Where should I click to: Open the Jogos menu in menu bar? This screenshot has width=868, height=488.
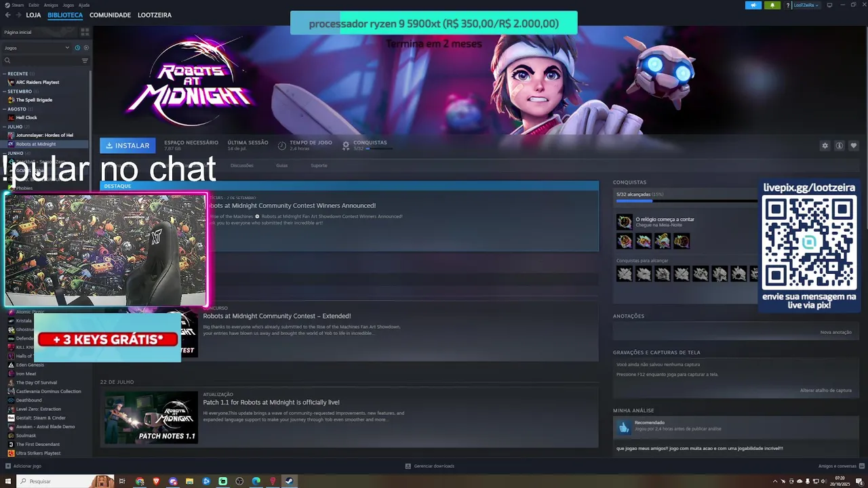tap(68, 5)
